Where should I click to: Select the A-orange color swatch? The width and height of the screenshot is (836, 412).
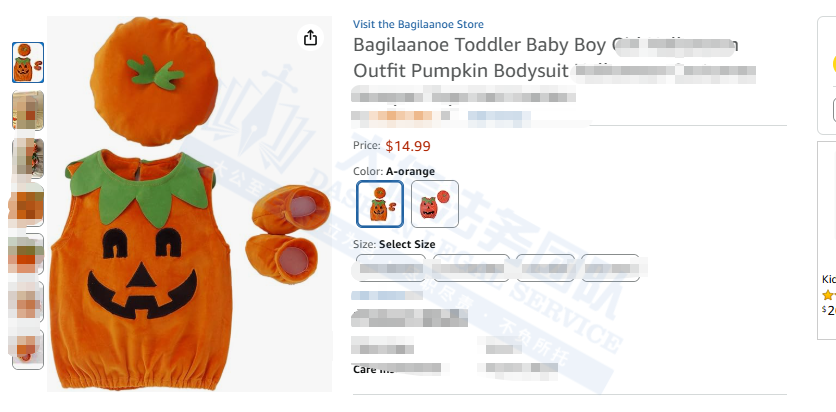click(380, 204)
